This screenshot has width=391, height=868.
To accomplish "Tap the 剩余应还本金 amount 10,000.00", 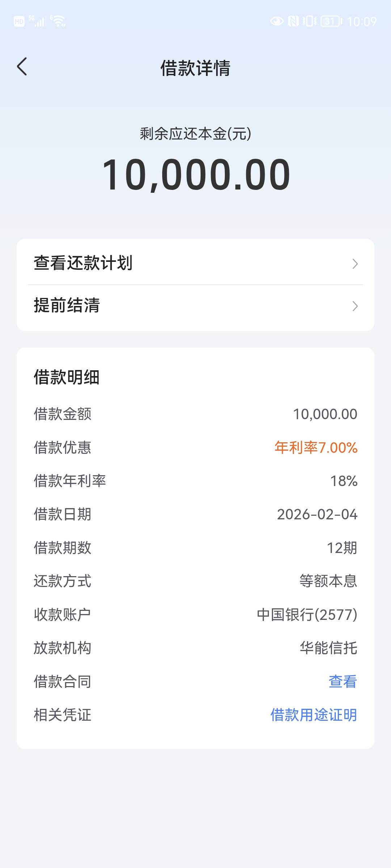I will pyautogui.click(x=196, y=175).
